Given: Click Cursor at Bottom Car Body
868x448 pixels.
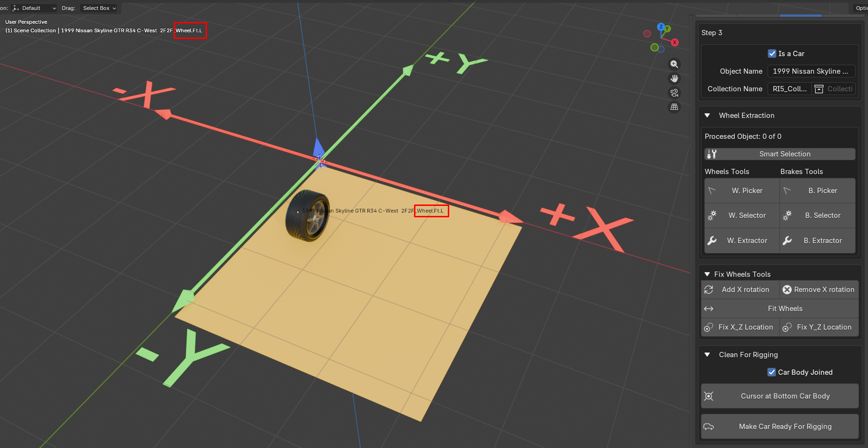Looking at the screenshot, I should click(x=780, y=396).
